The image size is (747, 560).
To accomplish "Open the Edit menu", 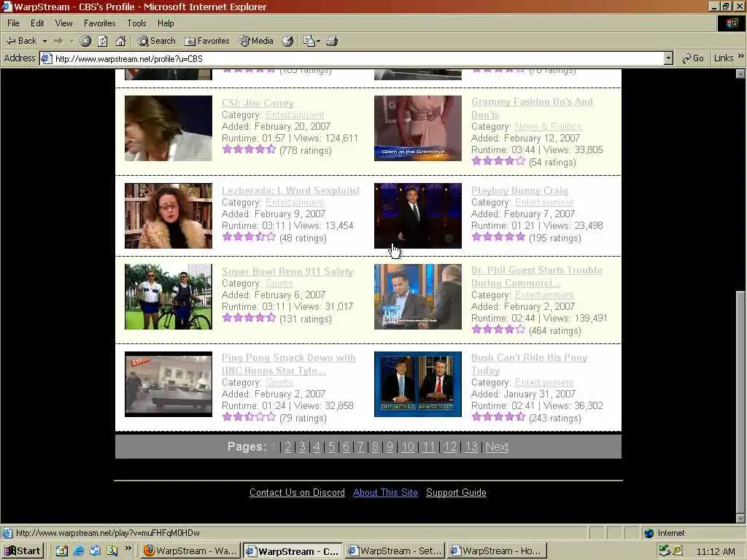I will pos(37,23).
